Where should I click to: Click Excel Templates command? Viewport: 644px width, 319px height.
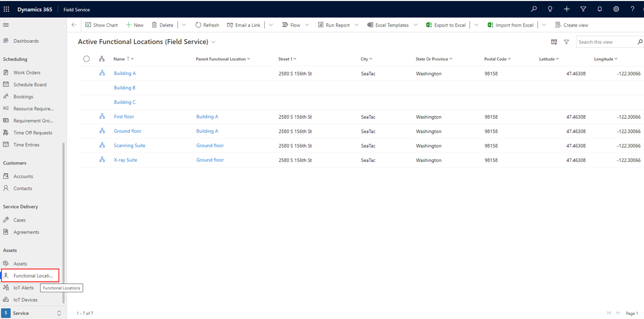click(x=388, y=25)
